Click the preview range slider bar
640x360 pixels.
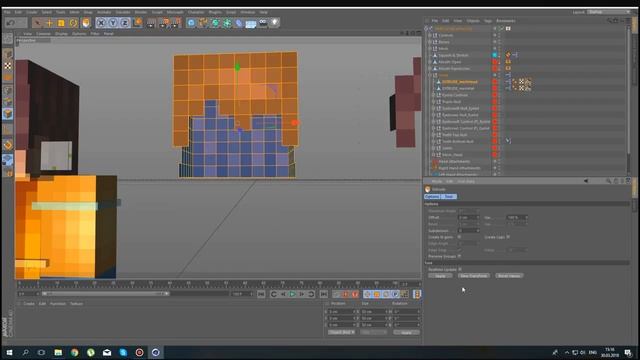(x=106, y=293)
